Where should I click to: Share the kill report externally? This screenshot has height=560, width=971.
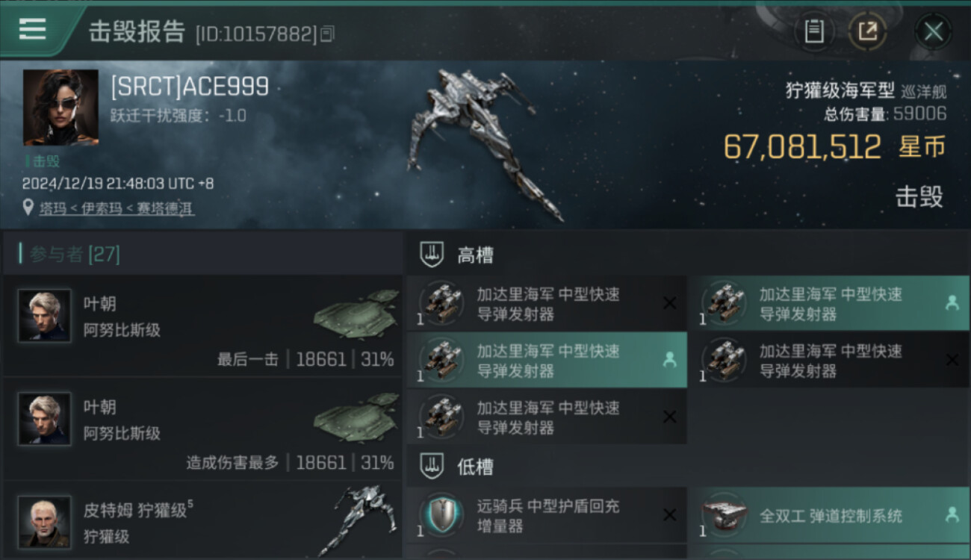[x=867, y=31]
